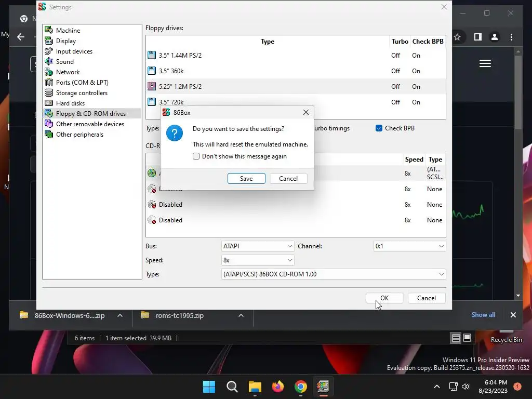Open Firefox from the taskbar
The height and width of the screenshot is (399, 532).
pos(278,387)
